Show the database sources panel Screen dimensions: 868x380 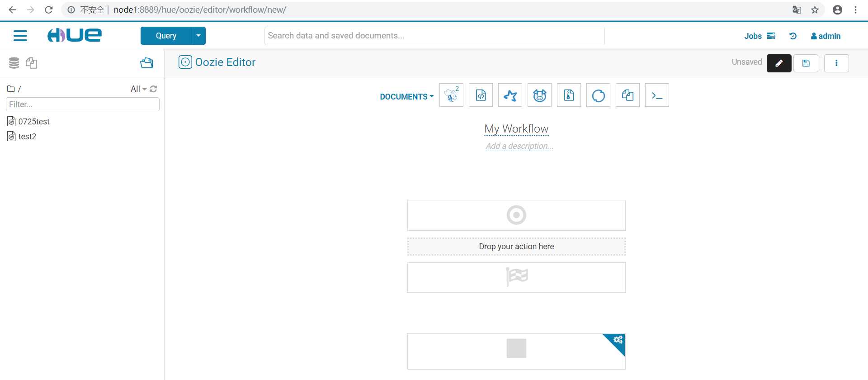[14, 63]
